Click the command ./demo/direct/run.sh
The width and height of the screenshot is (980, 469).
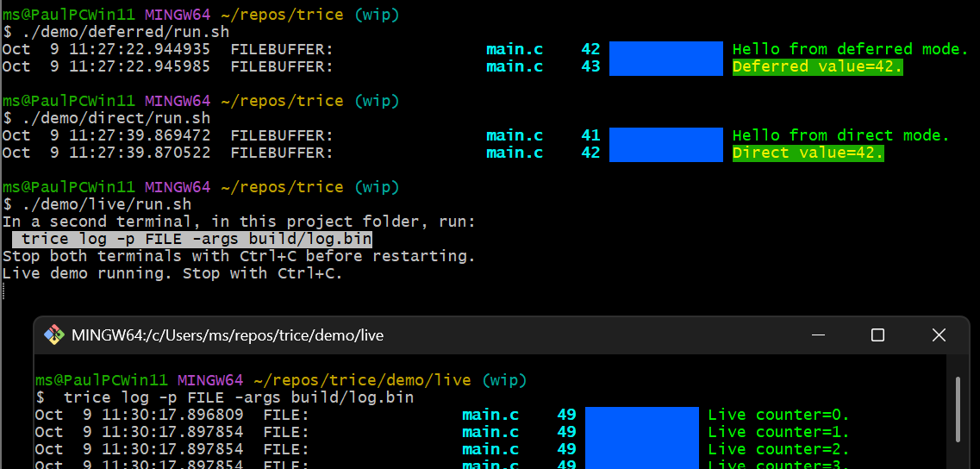[x=116, y=117]
